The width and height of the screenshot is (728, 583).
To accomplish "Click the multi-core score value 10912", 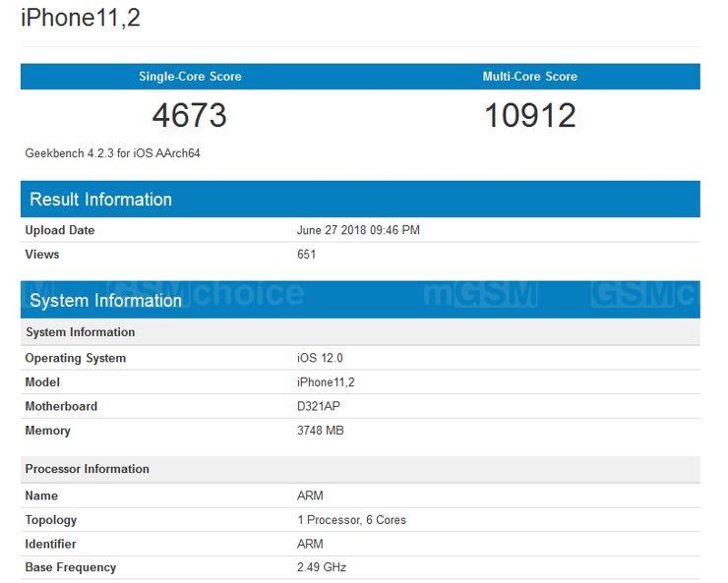I will click(529, 116).
